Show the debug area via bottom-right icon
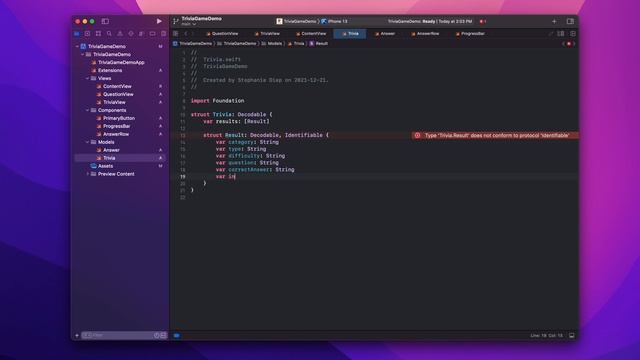 click(572, 336)
